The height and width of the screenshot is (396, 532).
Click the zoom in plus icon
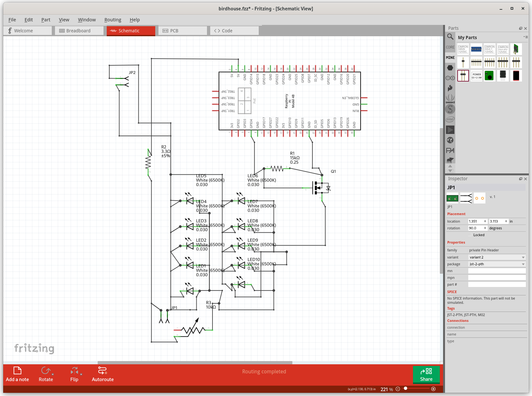pos(433,389)
